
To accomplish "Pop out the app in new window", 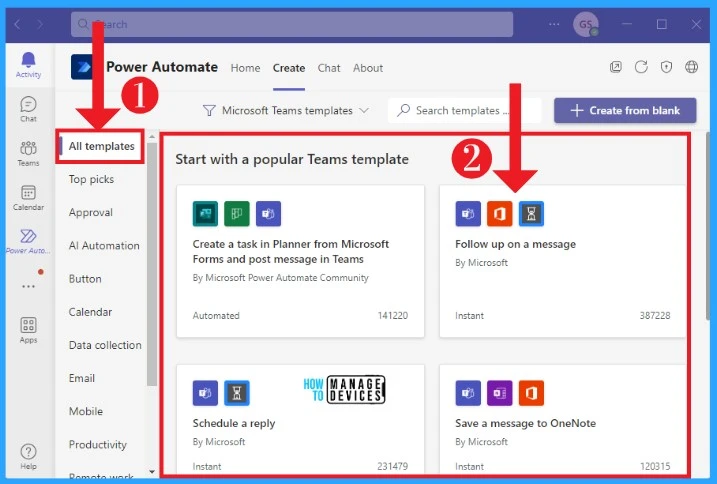I will point(616,68).
